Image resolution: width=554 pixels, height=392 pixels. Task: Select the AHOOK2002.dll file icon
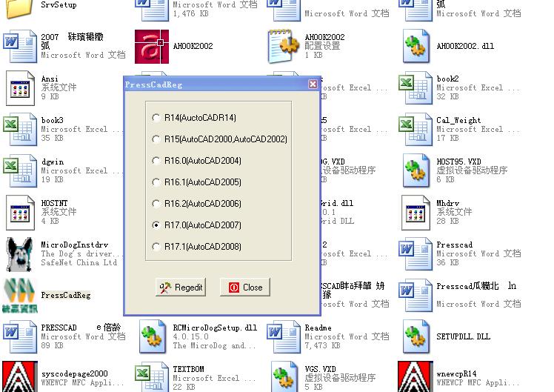[415, 47]
